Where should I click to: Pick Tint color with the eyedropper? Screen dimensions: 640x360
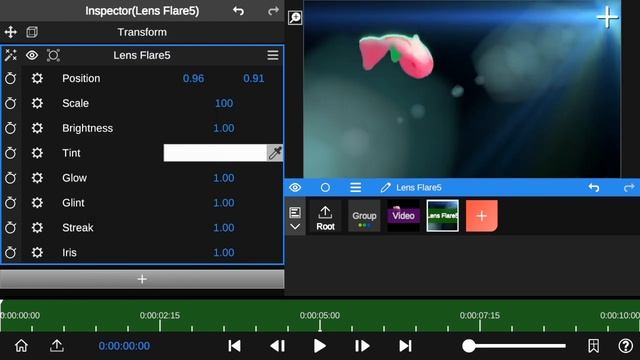[275, 153]
